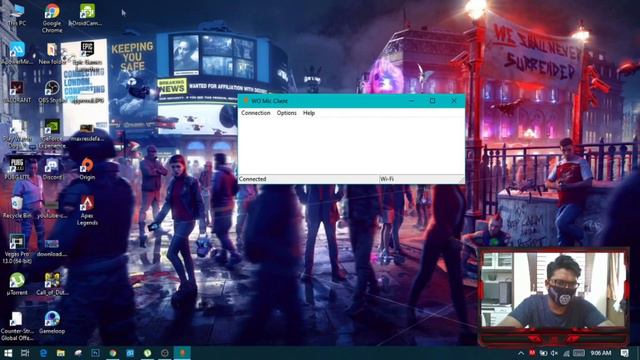640x360 pixels.
Task: Open the Windows Start menu
Action: [x=8, y=353]
